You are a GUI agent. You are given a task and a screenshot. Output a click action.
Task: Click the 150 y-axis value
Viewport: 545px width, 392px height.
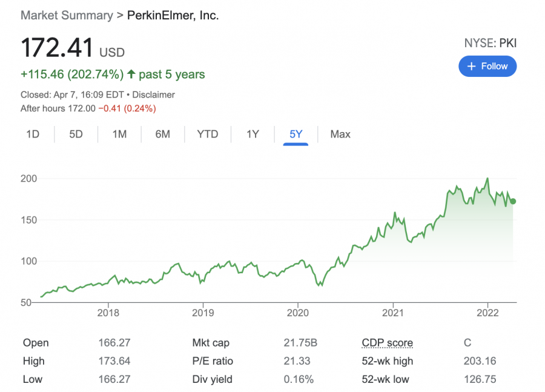point(28,220)
